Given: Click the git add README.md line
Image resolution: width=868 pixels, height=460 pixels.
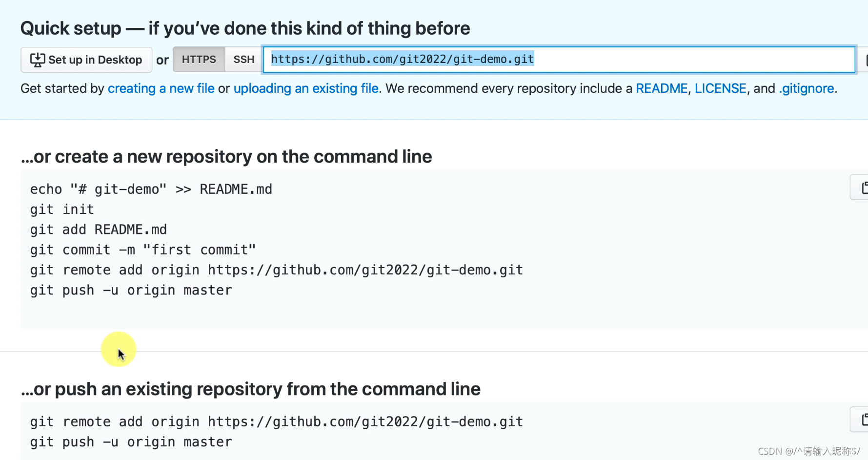Looking at the screenshot, I should [x=99, y=230].
